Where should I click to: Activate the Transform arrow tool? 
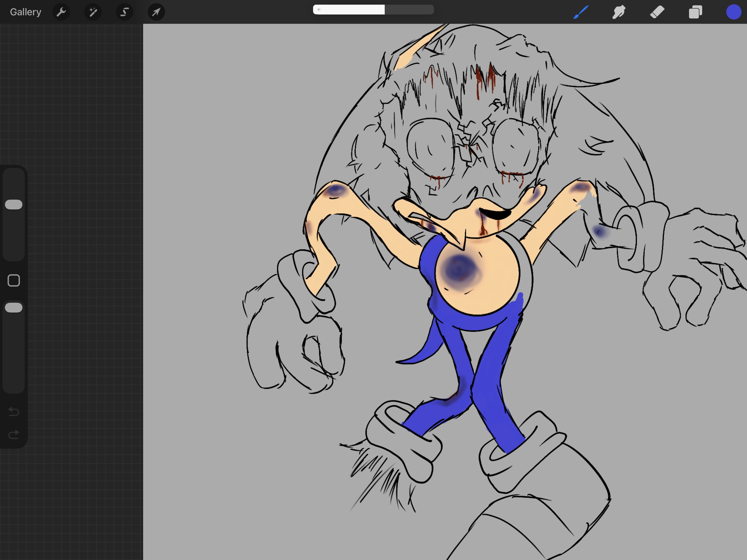(156, 12)
